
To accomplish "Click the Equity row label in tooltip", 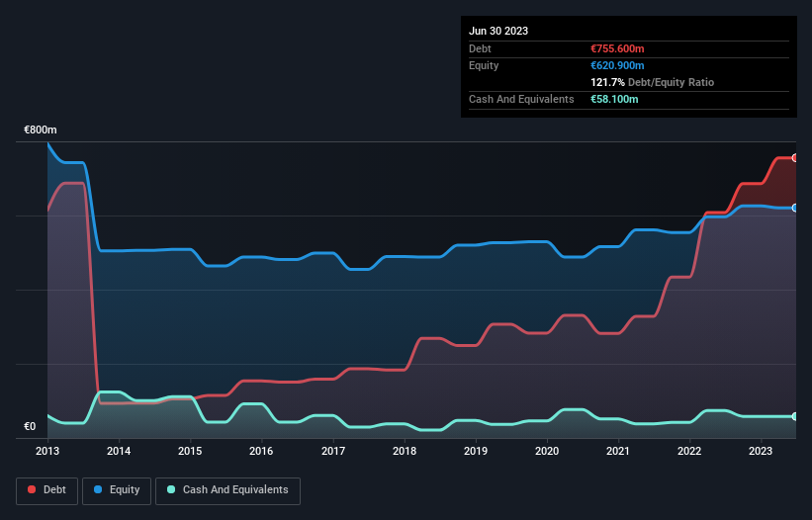I will [484, 65].
